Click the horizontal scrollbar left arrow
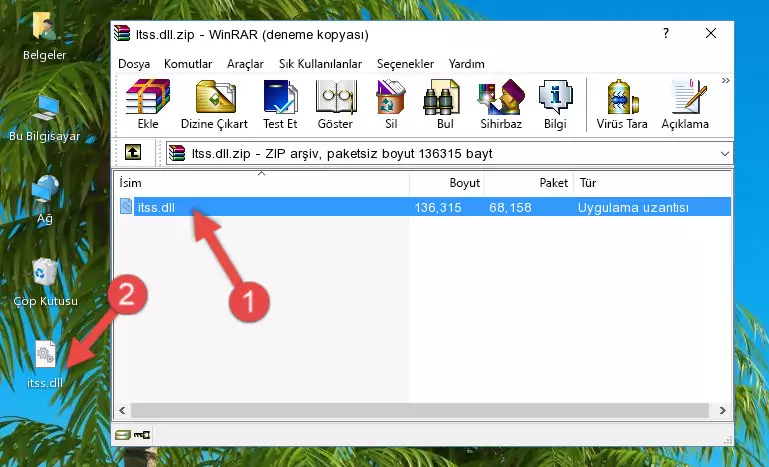 point(123,410)
